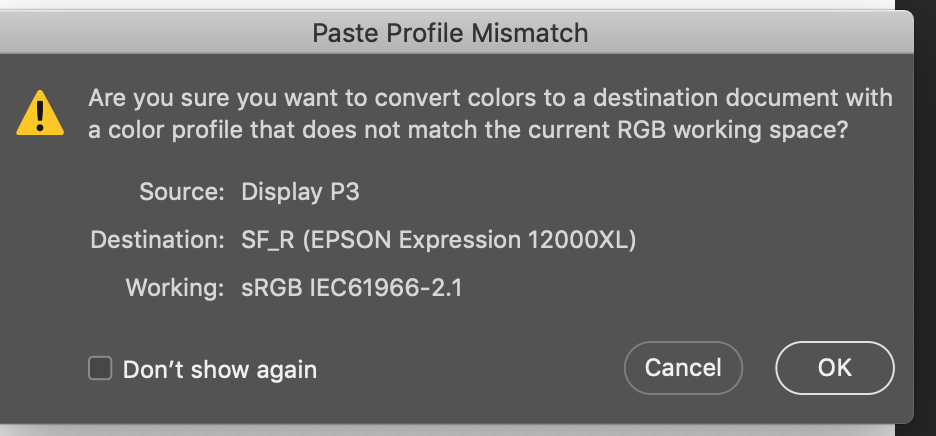The height and width of the screenshot is (436, 936).
Task: Click the "Don't show again" label text
Action: [x=219, y=370]
